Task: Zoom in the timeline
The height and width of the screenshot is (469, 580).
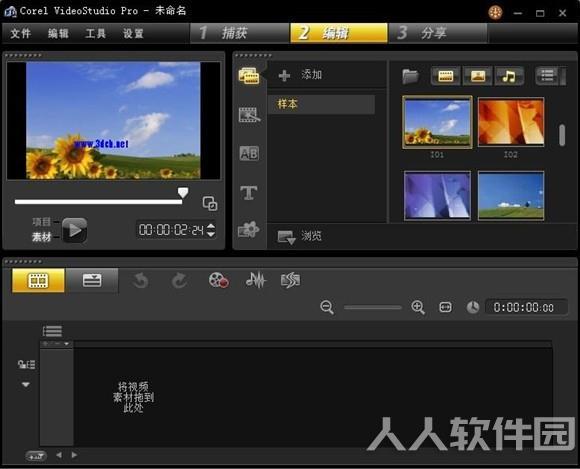Action: click(x=418, y=307)
